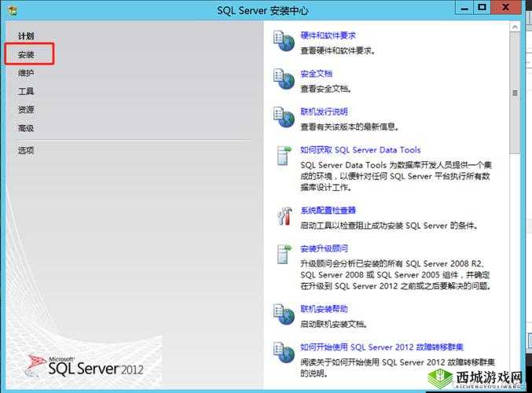This screenshot has height=393, width=532.
Task: Click the 如何获取 SQL Server Data Tools link
Action: tap(360, 150)
